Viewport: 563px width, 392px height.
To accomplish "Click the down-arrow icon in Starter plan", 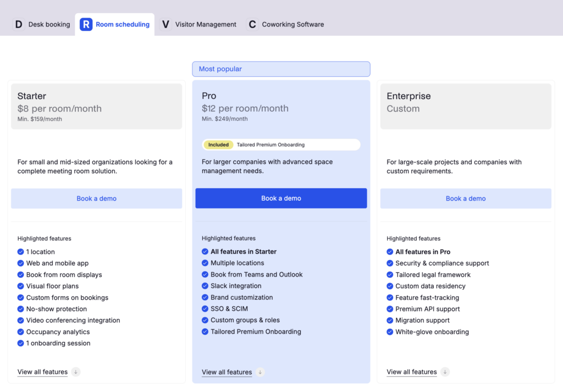I will [x=76, y=372].
